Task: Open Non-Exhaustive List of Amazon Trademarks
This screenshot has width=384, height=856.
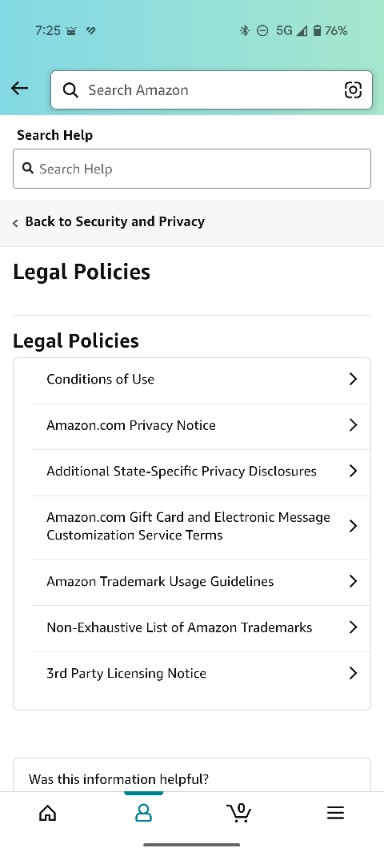Action: pyautogui.click(x=200, y=627)
